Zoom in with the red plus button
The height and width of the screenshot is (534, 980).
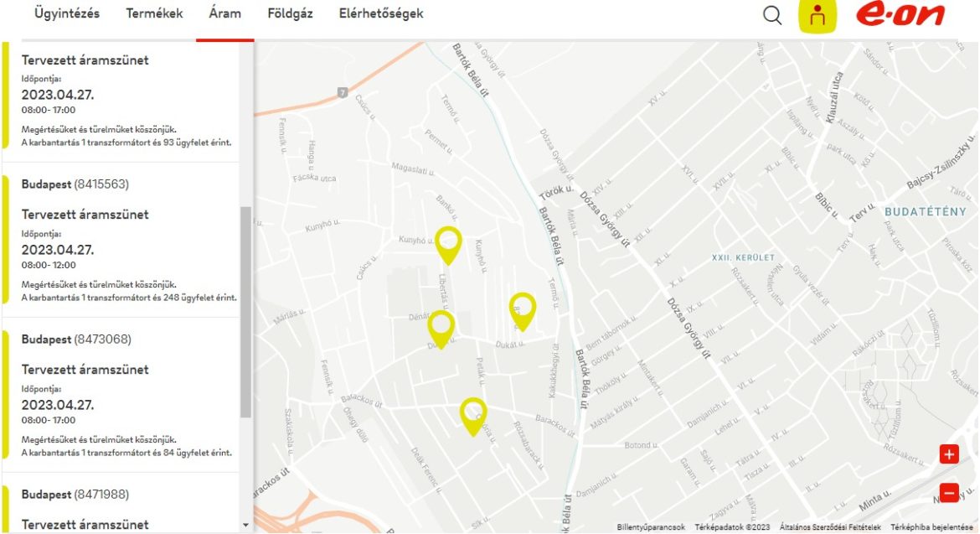(948, 455)
